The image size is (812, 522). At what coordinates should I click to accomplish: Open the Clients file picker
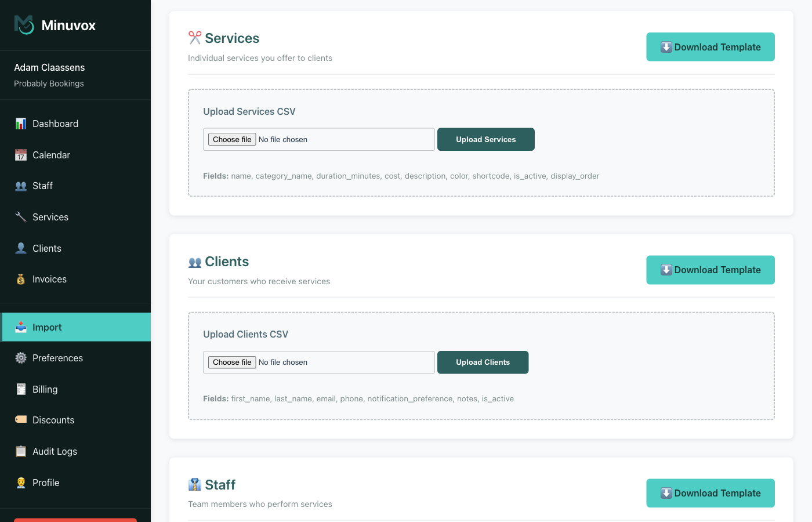click(x=231, y=362)
